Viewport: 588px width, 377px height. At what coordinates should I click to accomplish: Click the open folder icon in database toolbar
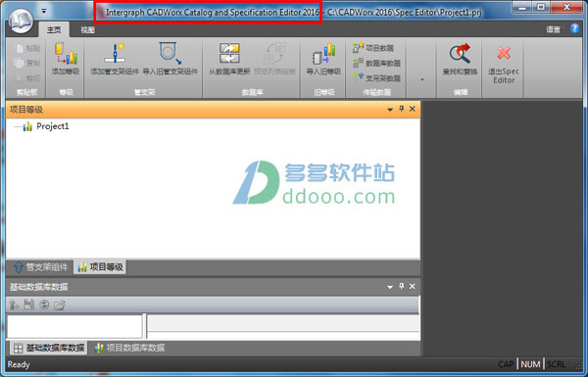(x=60, y=306)
